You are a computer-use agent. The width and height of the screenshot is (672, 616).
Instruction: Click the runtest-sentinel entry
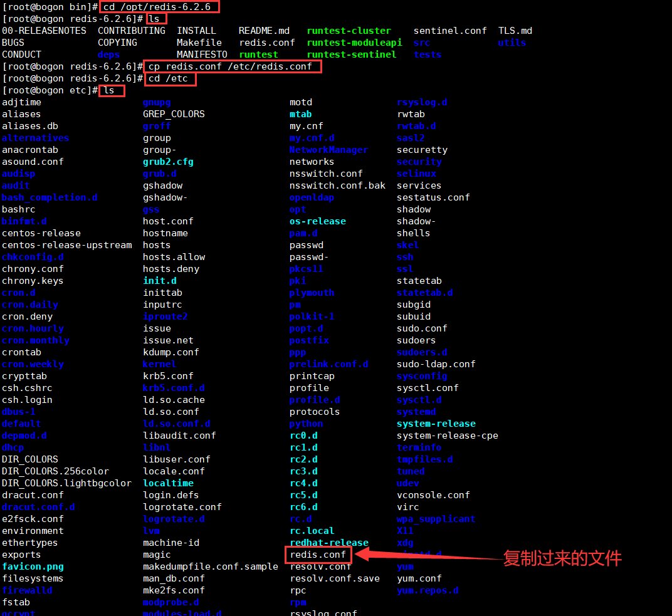click(352, 55)
